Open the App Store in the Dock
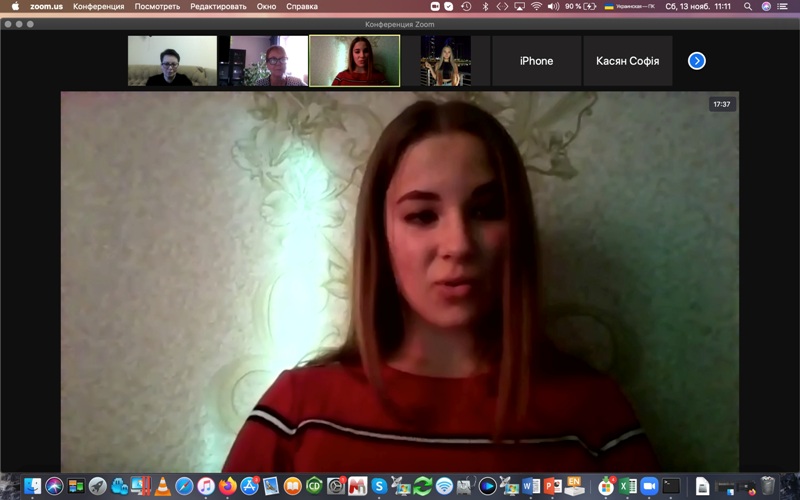This screenshot has height=500, width=800. click(x=249, y=486)
